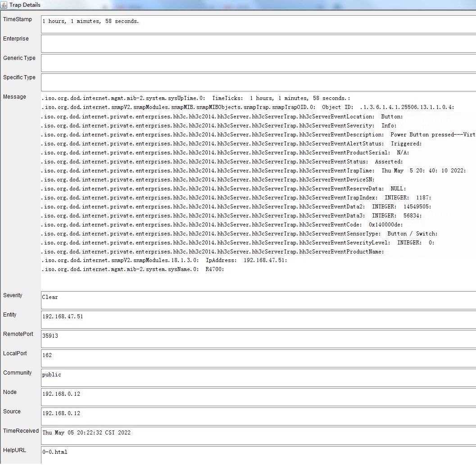The image size is (476, 466).
Task: Click the Node field with 192.168.0.12
Action: click(x=258, y=397)
